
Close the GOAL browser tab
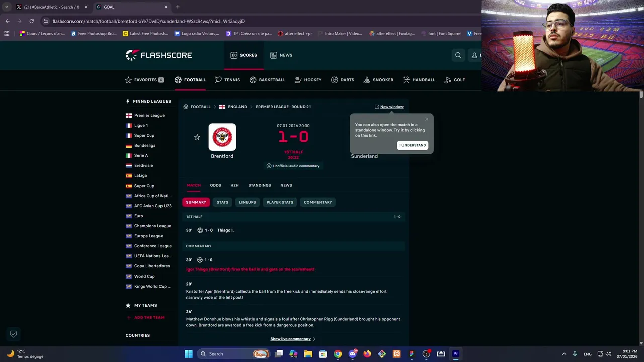[166, 7]
